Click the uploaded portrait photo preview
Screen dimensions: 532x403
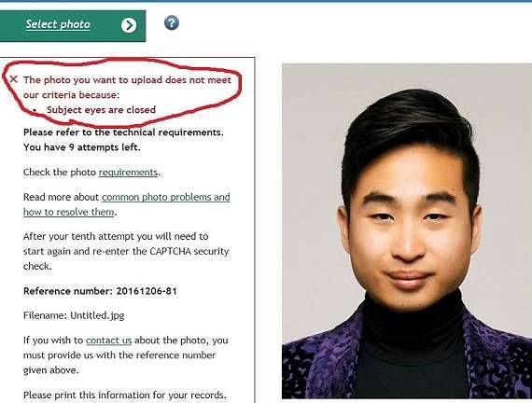click(407, 231)
